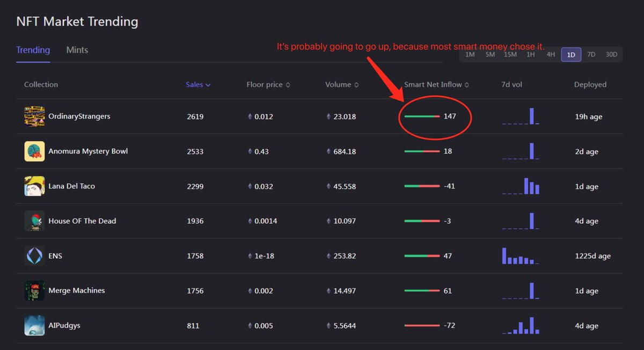This screenshot has width=644, height=350.
Task: Open Anomura Mystery Bowl 7d volume chart
Action: pos(521,151)
